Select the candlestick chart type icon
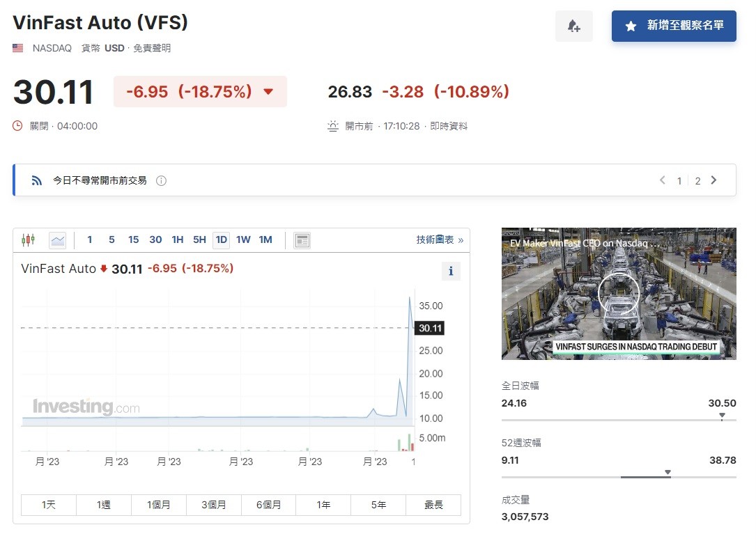This screenshot has width=756, height=557. click(x=29, y=240)
